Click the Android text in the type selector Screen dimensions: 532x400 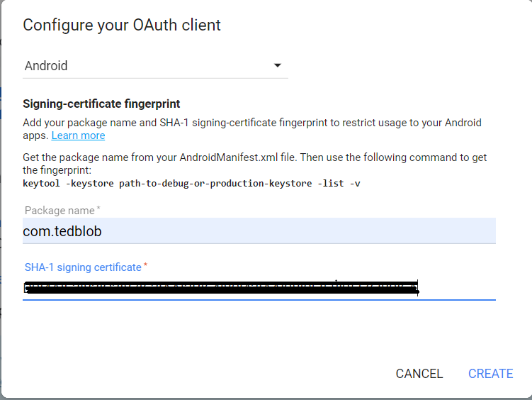pyautogui.click(x=46, y=66)
